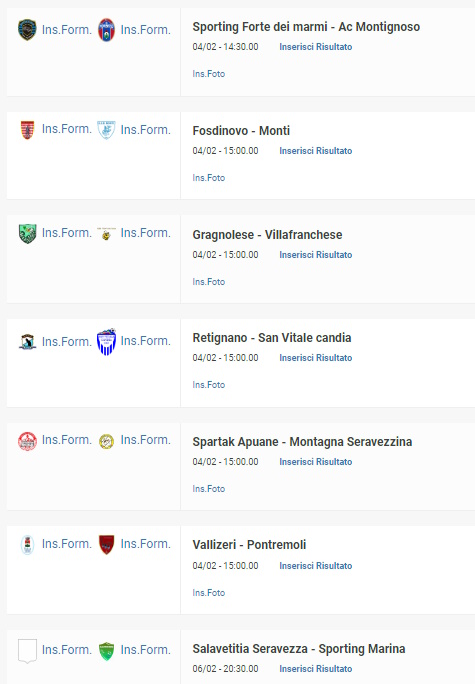
Task: Click the Ac Montignoso team crest
Action: pos(106,30)
